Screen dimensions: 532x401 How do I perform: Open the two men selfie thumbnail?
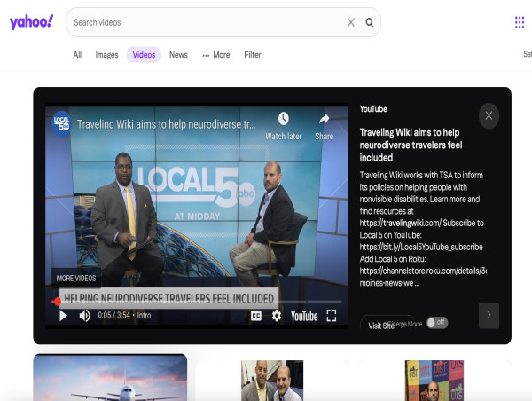point(272,381)
